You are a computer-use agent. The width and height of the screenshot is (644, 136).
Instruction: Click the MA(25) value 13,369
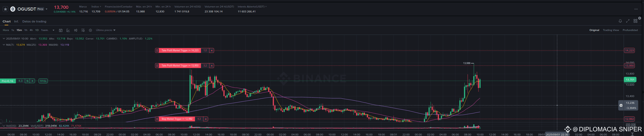(x=43, y=45)
